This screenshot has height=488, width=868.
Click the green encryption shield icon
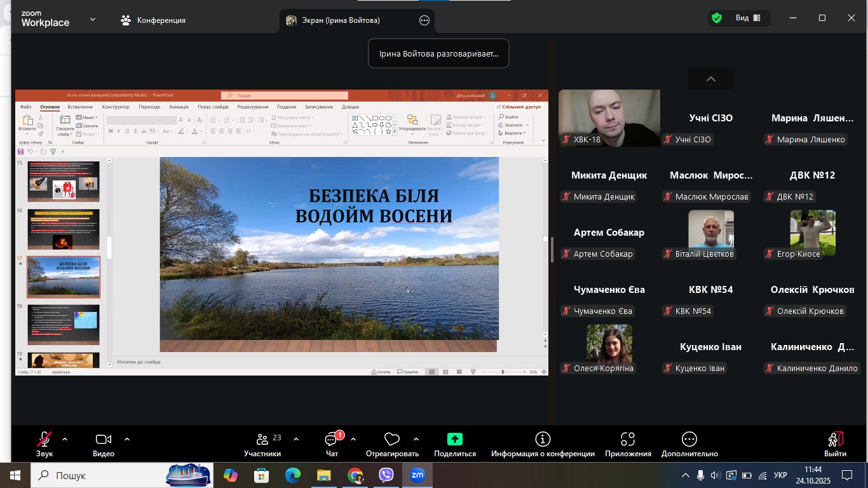click(x=717, y=18)
